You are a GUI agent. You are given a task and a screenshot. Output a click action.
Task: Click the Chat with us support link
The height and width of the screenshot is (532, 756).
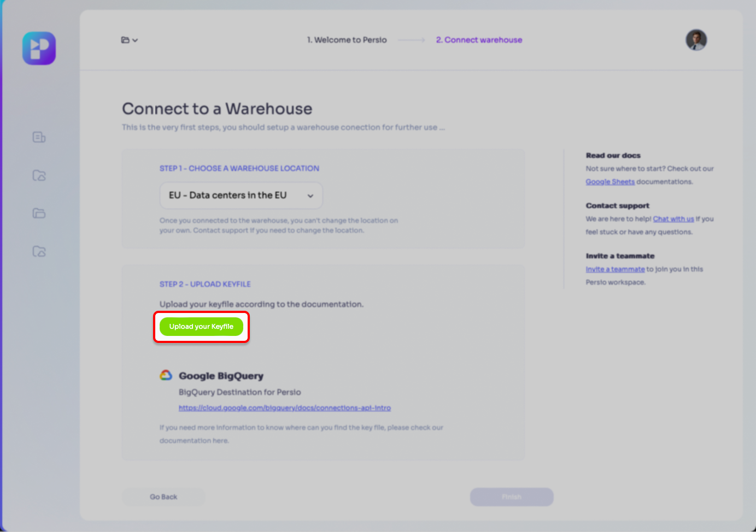click(673, 219)
